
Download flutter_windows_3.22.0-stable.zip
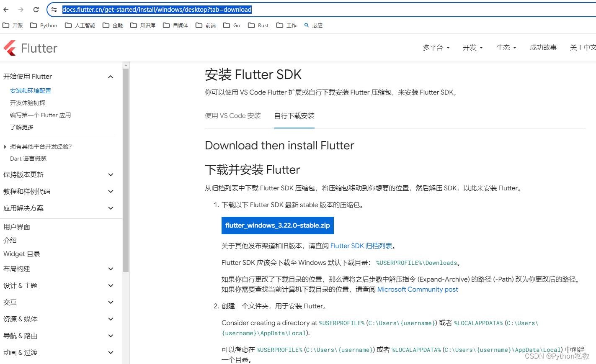point(278,226)
